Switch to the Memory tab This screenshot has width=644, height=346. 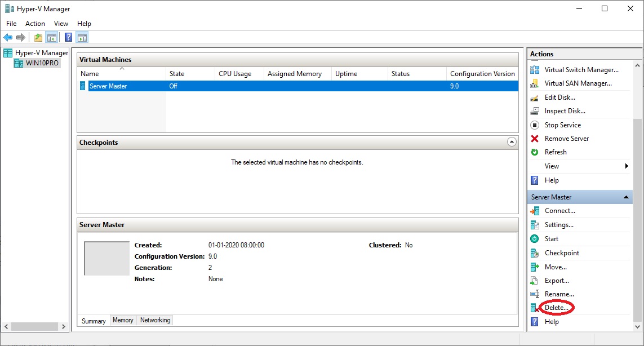(x=123, y=320)
